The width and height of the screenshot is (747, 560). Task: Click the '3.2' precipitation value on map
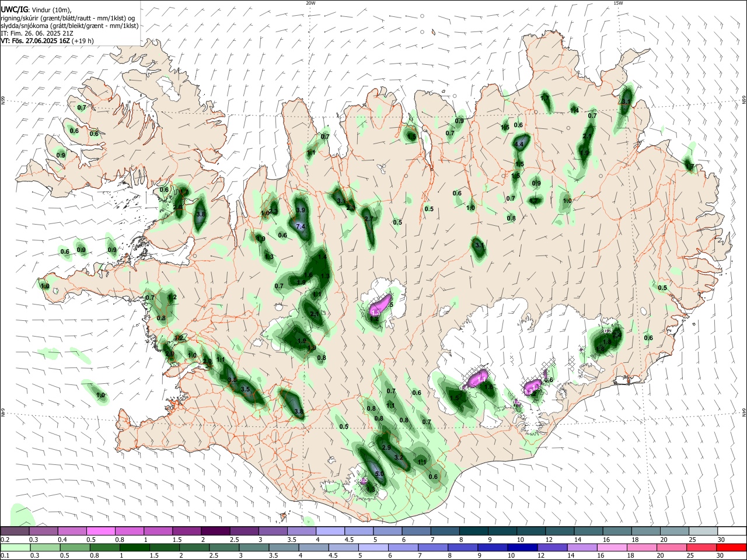coord(399,458)
